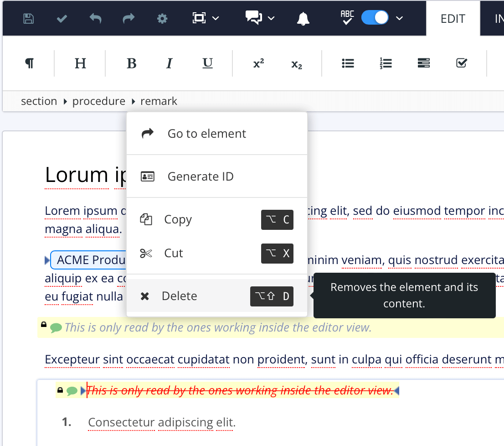
Task: Disable the spell check toggle
Action: 375,17
